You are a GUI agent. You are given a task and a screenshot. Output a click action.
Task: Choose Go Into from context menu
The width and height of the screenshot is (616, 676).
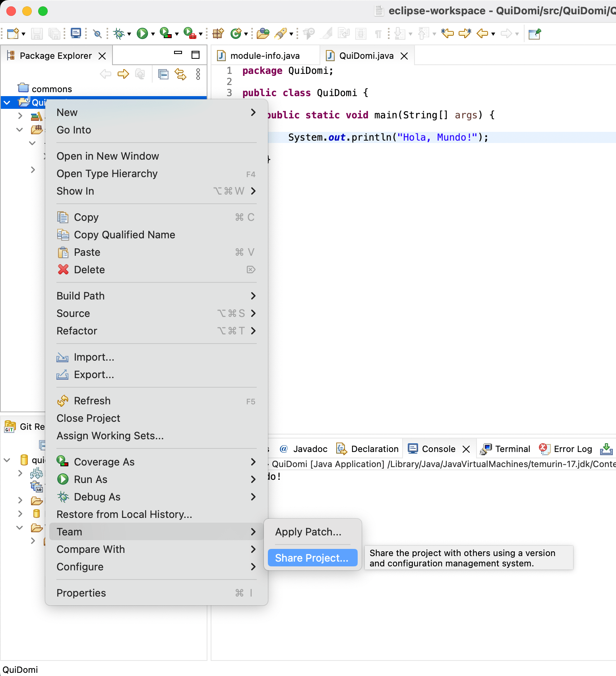(x=157, y=130)
